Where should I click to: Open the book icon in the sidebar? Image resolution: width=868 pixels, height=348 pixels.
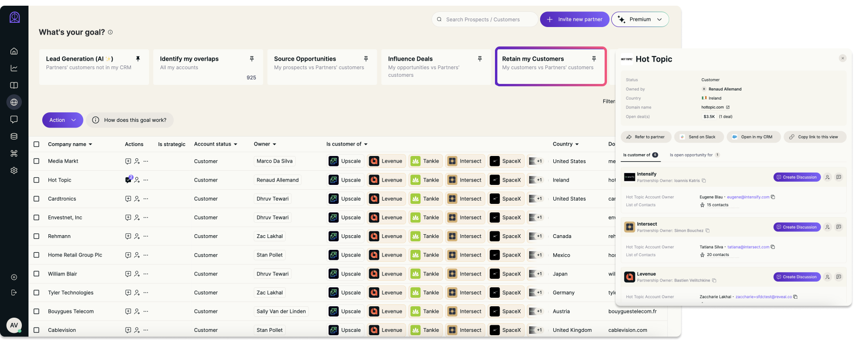[x=14, y=85]
